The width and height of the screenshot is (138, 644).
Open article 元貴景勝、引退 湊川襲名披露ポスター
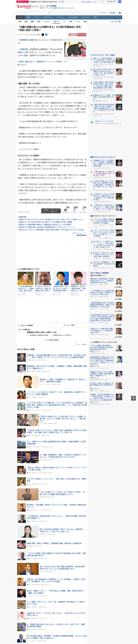click(56, 356)
